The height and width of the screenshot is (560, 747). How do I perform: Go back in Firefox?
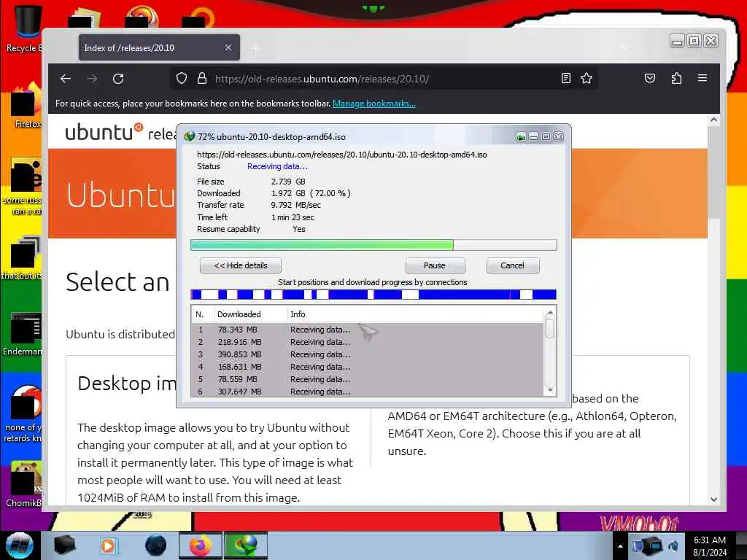point(66,79)
